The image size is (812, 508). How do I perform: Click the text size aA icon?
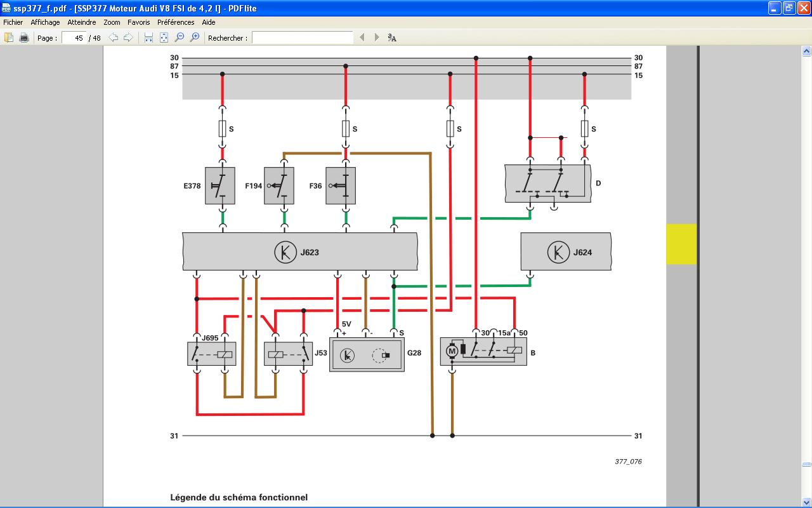[x=391, y=37]
